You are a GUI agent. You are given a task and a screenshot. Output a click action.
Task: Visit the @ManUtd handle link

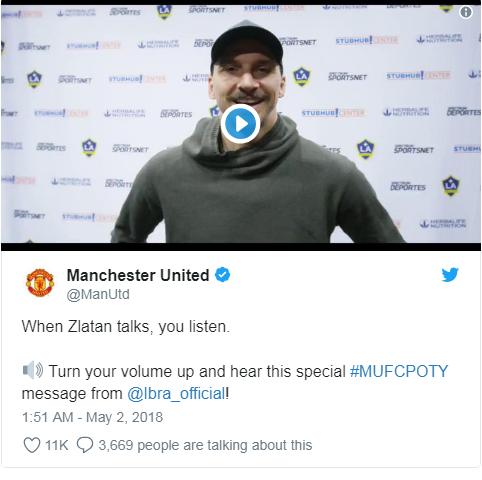point(98,295)
